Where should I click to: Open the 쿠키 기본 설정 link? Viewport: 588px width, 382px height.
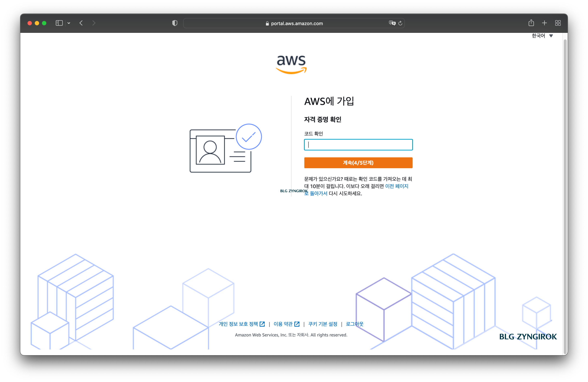322,324
